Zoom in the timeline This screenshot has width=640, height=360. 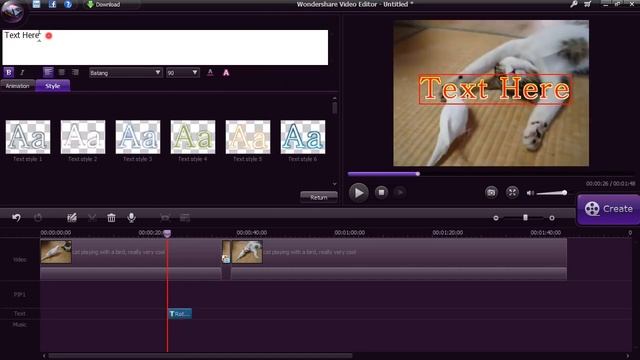pyautogui.click(x=552, y=218)
